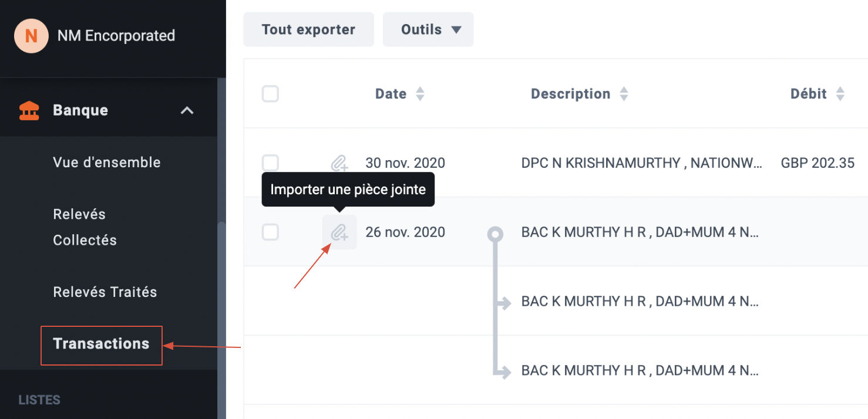Image resolution: width=868 pixels, height=419 pixels.
Task: Click the split transaction circle node
Action: pyautogui.click(x=496, y=235)
